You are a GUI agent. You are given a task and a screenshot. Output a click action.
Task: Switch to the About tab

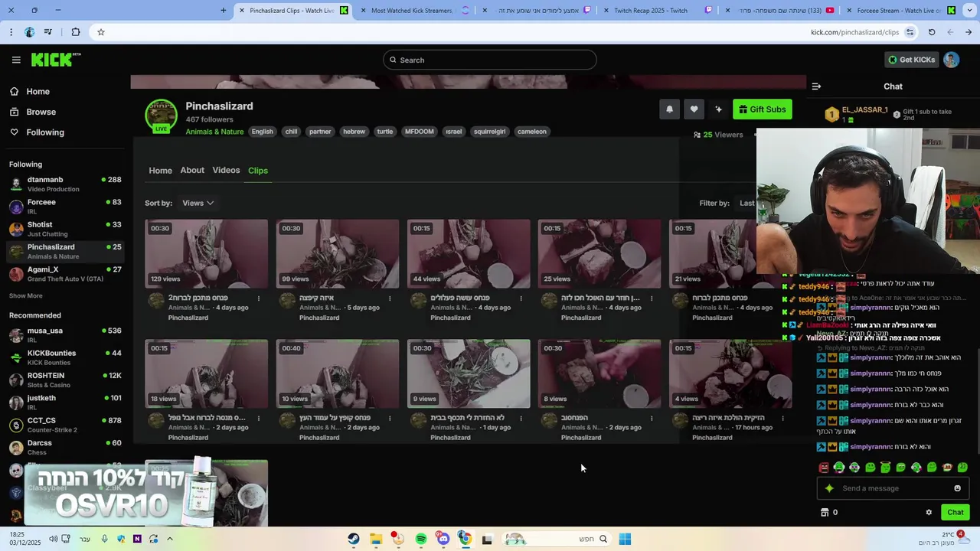pos(192,171)
